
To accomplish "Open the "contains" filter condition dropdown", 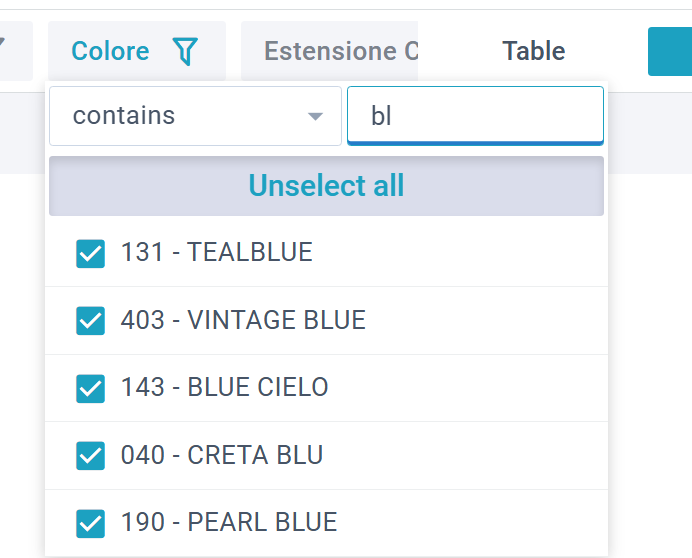I will (195, 116).
